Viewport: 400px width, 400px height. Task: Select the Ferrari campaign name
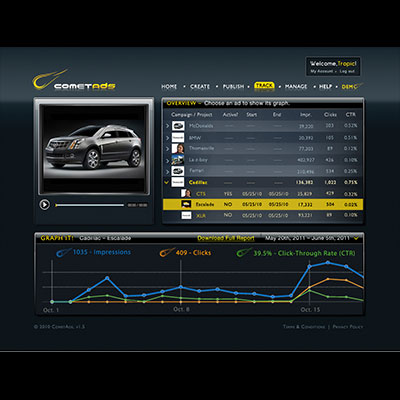pyautogui.click(x=197, y=171)
